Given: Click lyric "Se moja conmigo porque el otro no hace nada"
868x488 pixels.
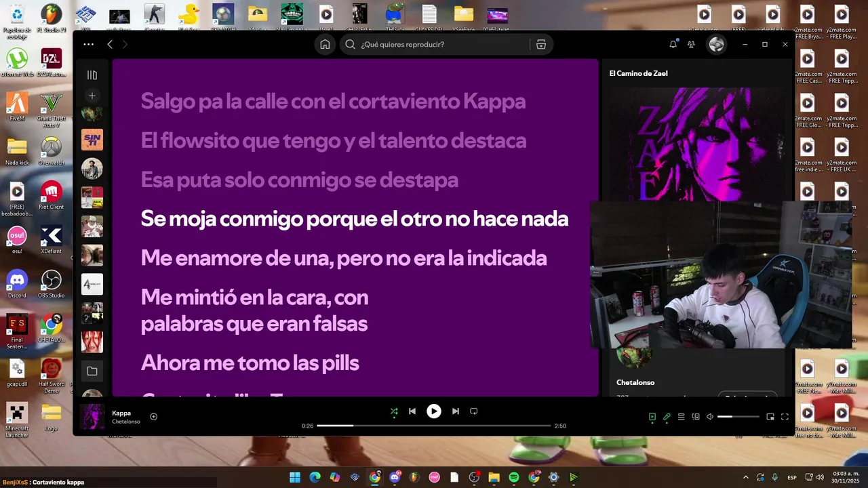Looking at the screenshot, I should click(x=355, y=219).
